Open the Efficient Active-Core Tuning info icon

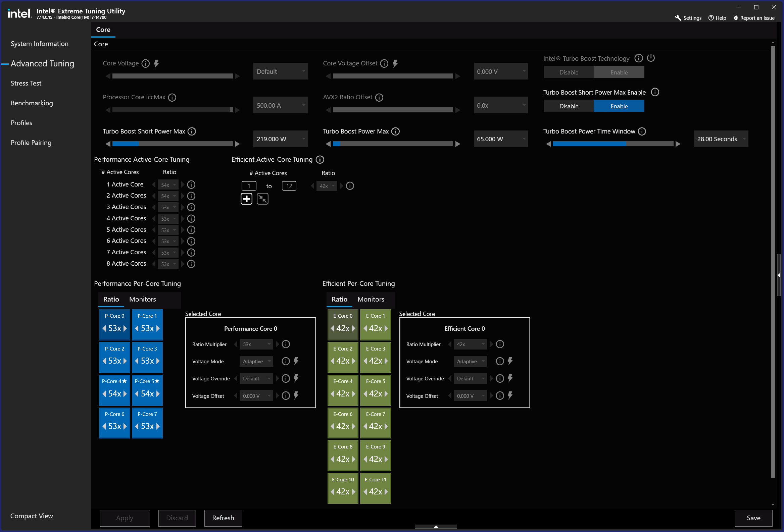pos(320,159)
